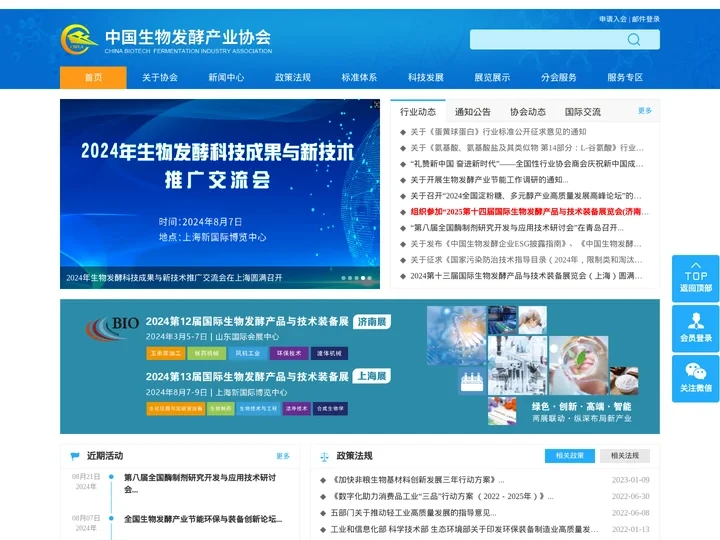Click the TOP 返回顶部 button
This screenshot has height=540, width=720.
[x=695, y=279]
